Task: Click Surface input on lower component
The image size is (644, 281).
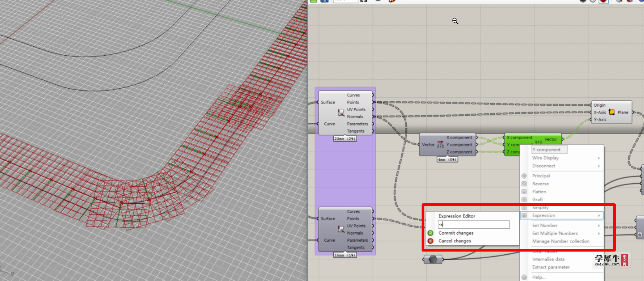Action: [x=328, y=219]
